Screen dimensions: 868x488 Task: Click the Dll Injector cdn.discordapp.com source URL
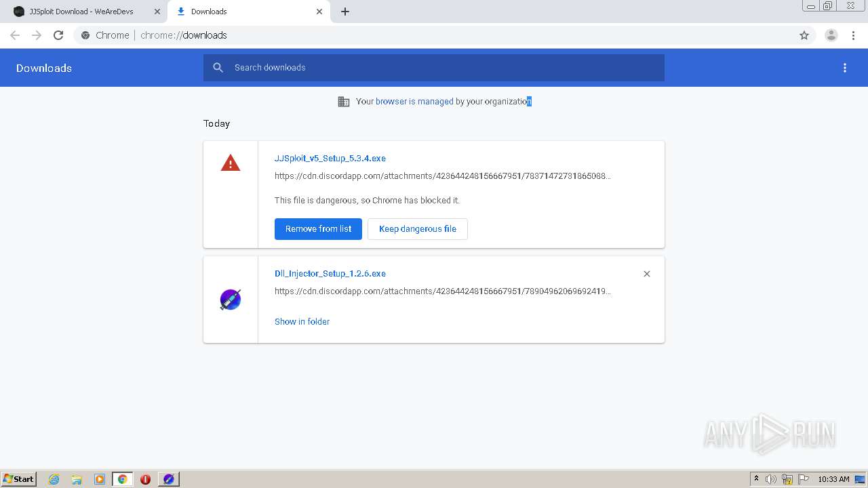(443, 291)
